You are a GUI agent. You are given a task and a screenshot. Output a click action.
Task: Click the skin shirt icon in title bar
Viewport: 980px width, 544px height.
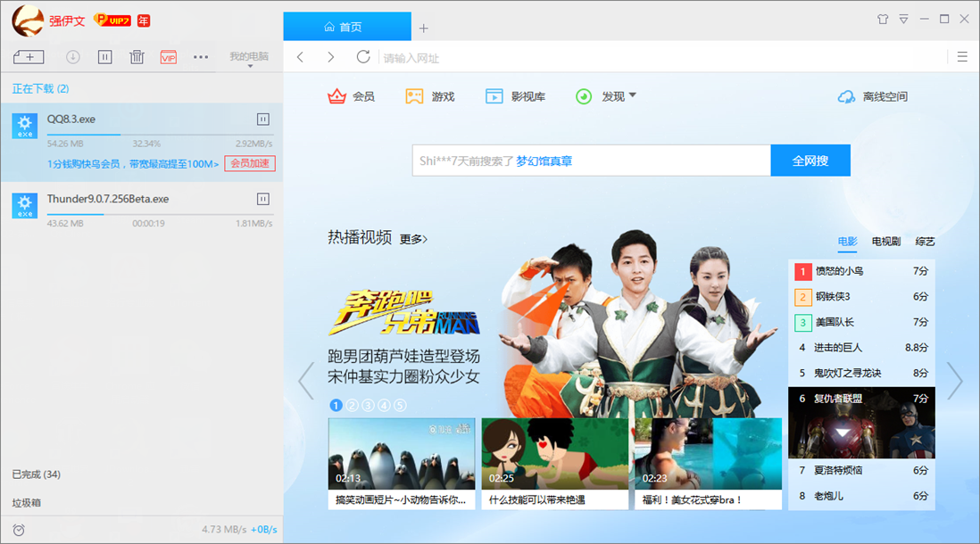click(x=883, y=19)
